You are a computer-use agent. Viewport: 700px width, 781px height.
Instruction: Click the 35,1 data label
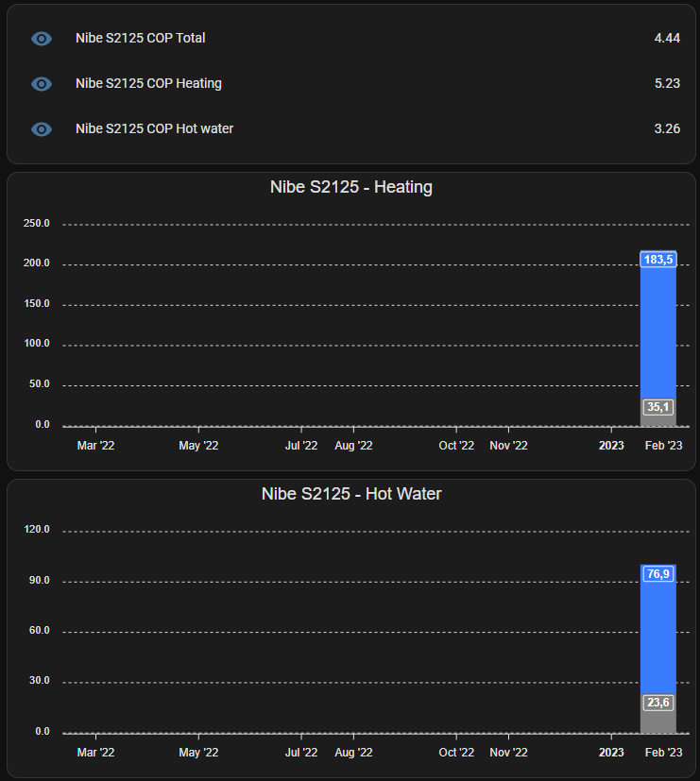658,407
